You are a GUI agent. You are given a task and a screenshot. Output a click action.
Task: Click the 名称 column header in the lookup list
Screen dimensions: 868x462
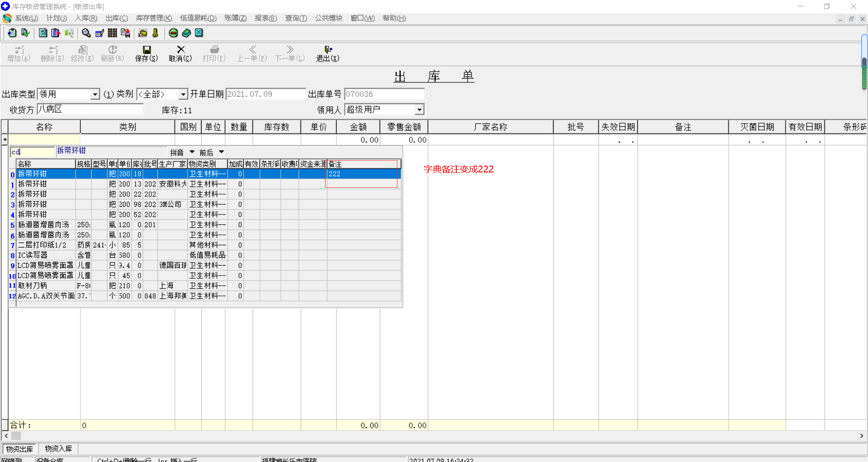(x=46, y=164)
